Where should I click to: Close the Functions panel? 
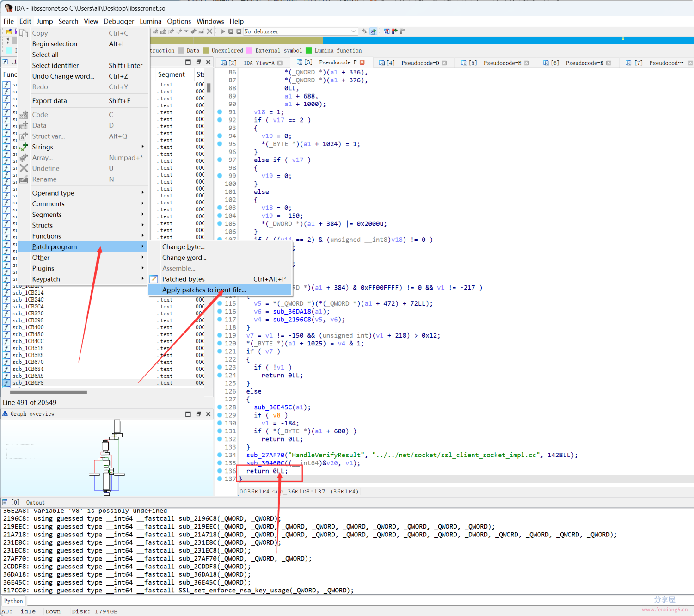208,62
